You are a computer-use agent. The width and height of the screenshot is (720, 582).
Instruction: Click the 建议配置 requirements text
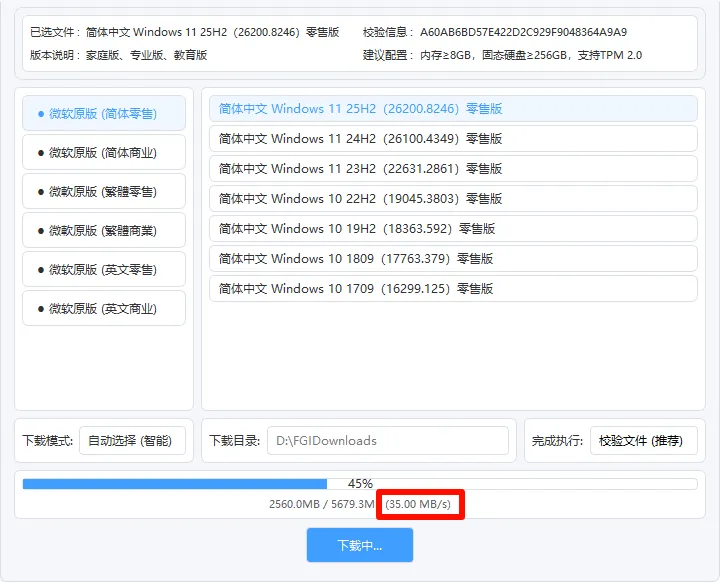502,55
